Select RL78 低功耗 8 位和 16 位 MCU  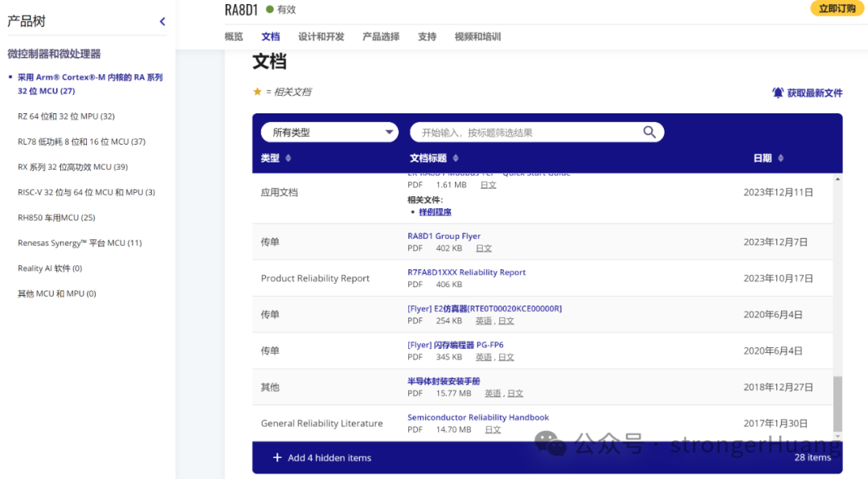pos(81,141)
